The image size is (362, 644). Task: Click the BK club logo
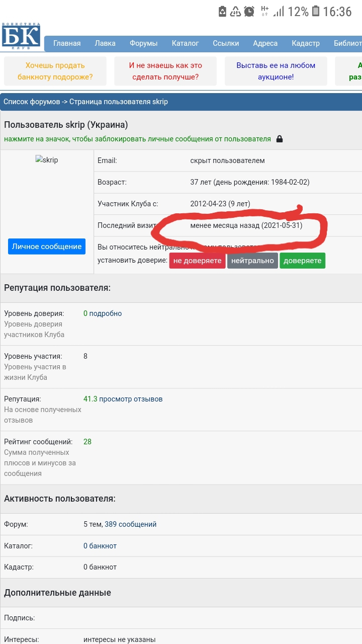(21, 36)
